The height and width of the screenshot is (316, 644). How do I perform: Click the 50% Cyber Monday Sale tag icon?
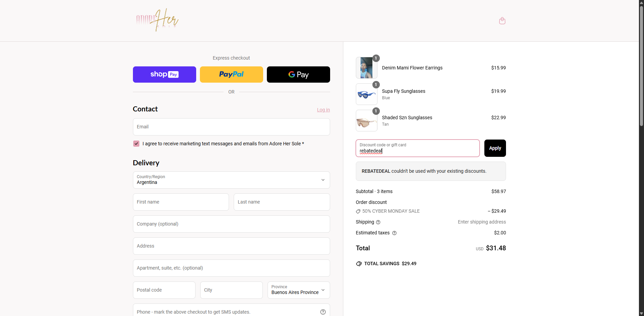click(x=358, y=211)
